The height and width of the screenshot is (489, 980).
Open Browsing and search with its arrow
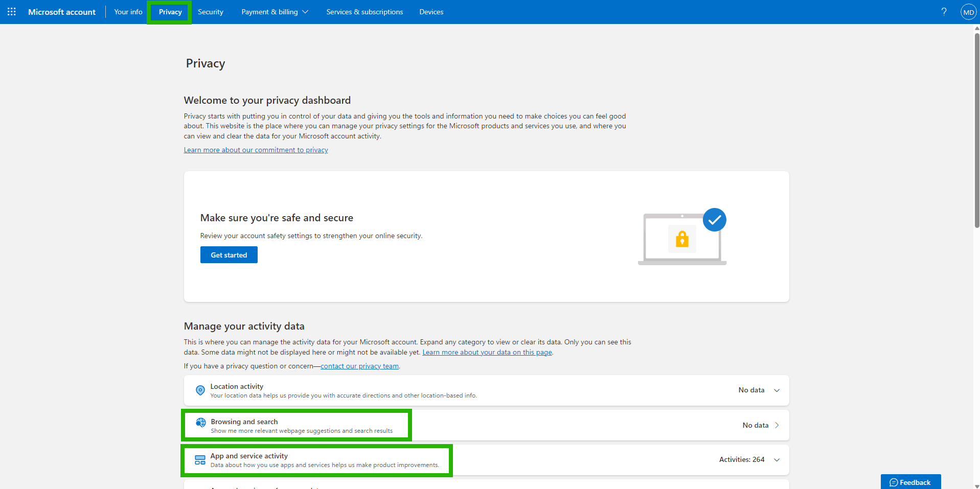(777, 425)
